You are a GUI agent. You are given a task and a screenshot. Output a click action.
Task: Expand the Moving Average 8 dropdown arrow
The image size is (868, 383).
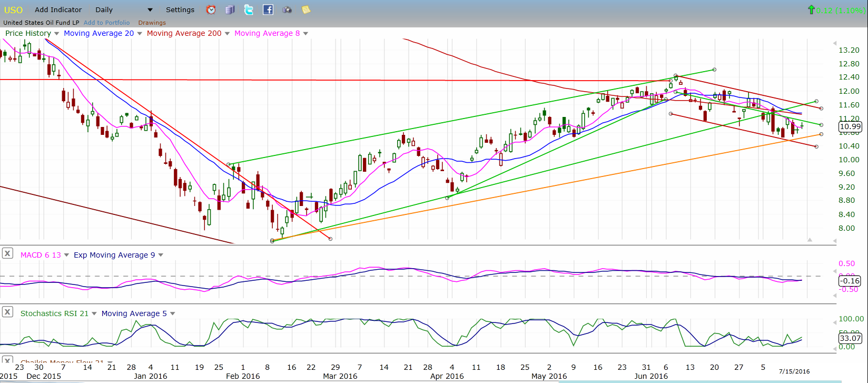click(x=305, y=34)
